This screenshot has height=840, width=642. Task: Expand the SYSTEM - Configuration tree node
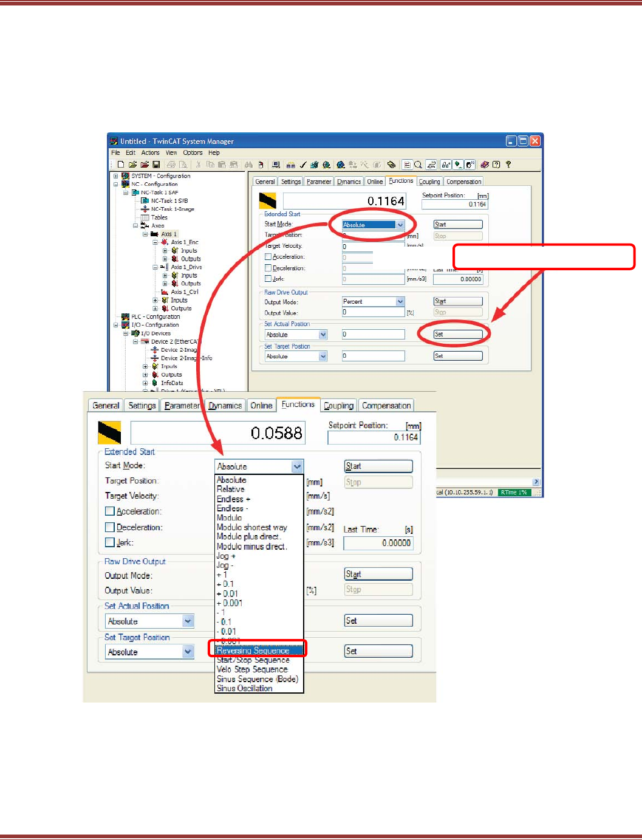click(115, 176)
